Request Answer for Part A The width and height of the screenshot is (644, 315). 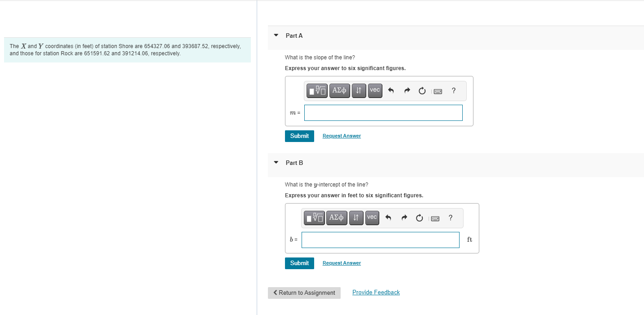[342, 136]
